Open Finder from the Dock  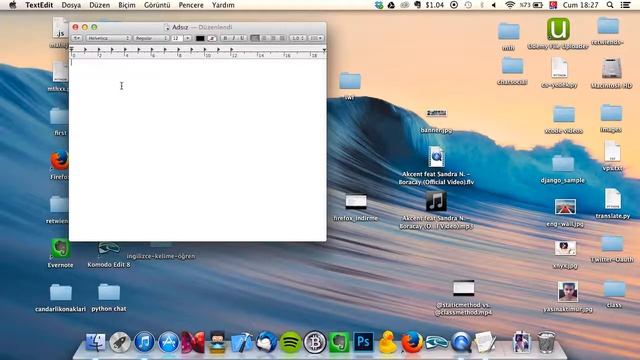point(96,342)
